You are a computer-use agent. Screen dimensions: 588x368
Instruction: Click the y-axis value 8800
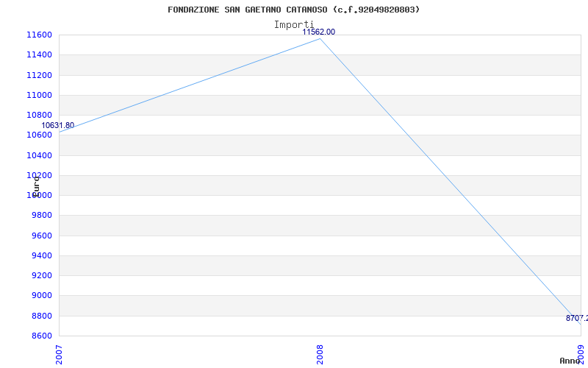[x=41, y=316]
